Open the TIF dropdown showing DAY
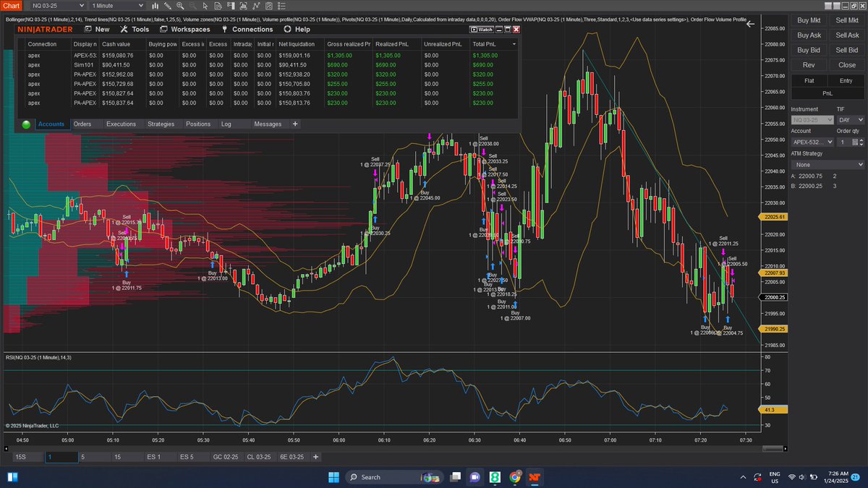 click(x=850, y=119)
